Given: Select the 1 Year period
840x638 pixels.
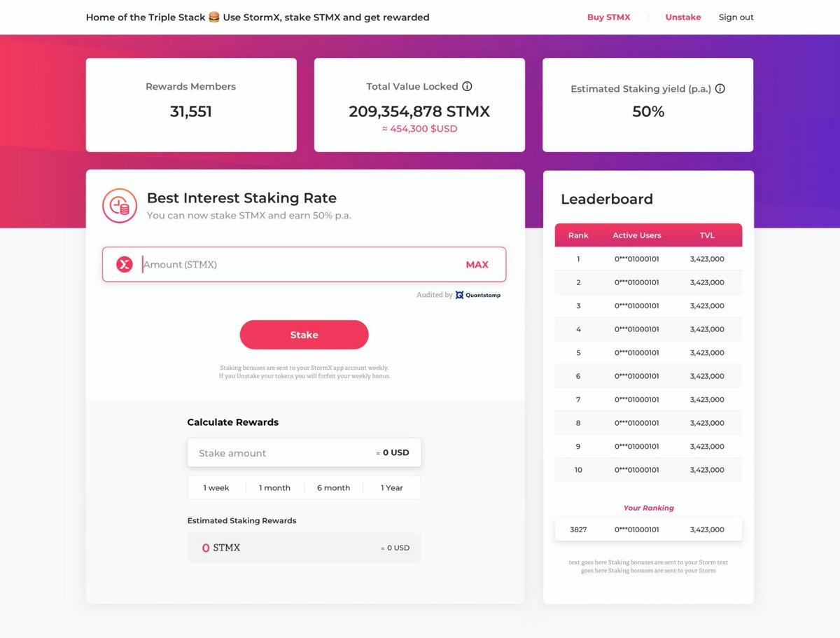Looking at the screenshot, I should coord(392,487).
